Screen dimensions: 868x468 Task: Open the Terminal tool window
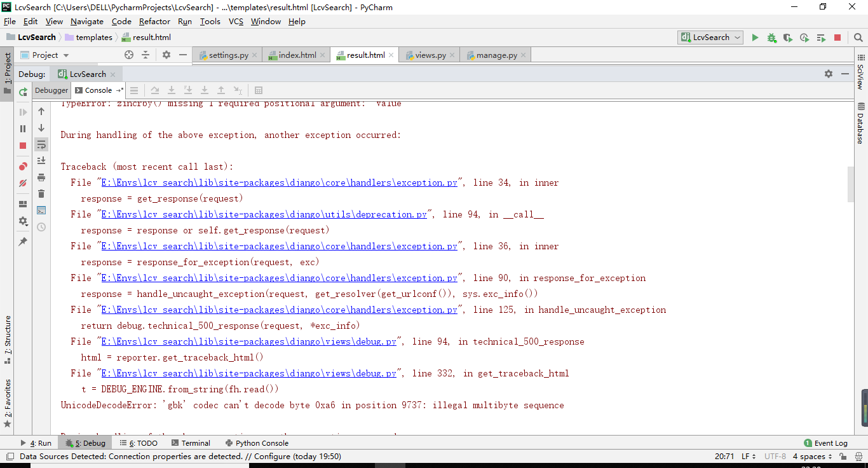(x=190, y=443)
